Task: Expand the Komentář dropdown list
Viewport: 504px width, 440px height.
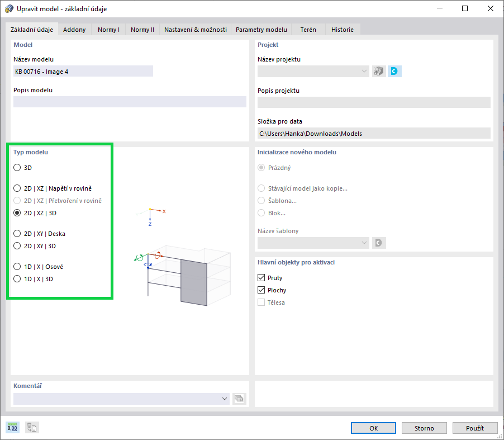Action: tap(225, 399)
